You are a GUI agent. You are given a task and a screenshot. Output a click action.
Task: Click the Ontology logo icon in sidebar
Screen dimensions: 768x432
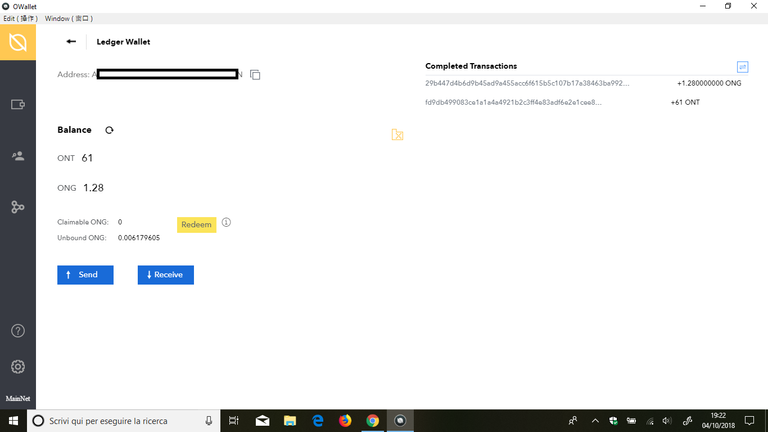coord(18,43)
